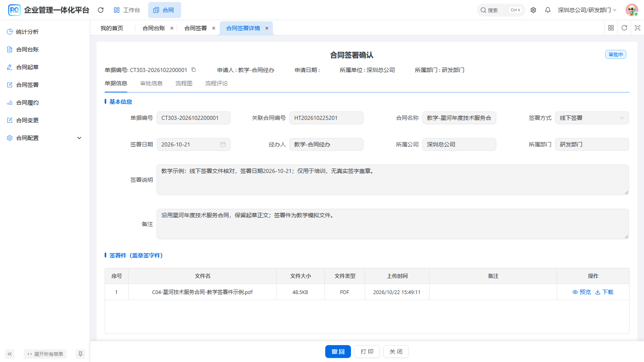The width and height of the screenshot is (644, 362).
Task: Click the user avatar picture
Action: (632, 10)
